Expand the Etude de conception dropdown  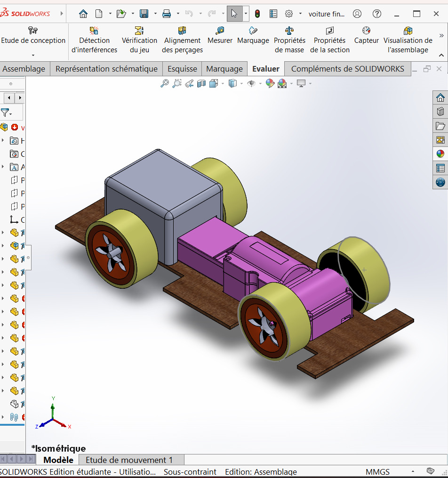click(x=33, y=55)
